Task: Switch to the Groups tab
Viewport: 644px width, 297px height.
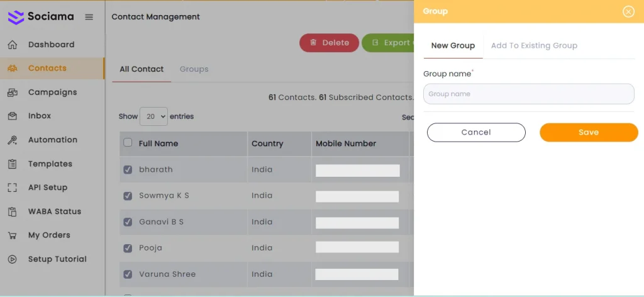Action: 194,69
